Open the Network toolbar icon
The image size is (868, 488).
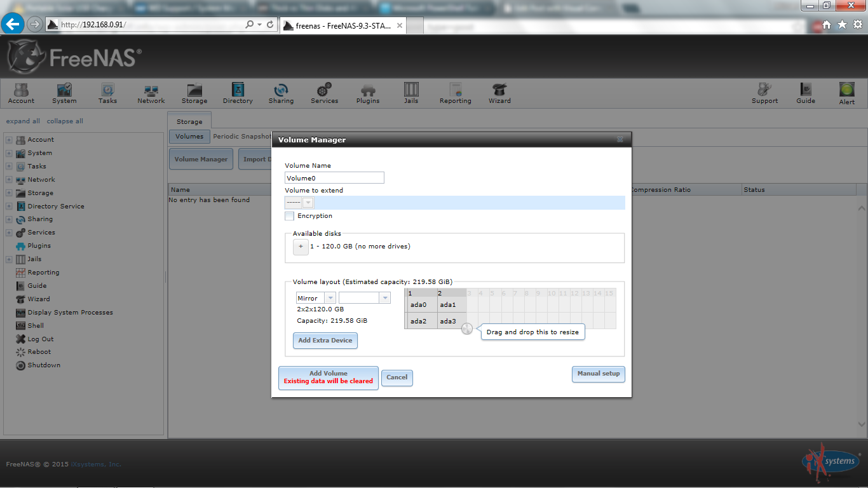[x=151, y=93]
